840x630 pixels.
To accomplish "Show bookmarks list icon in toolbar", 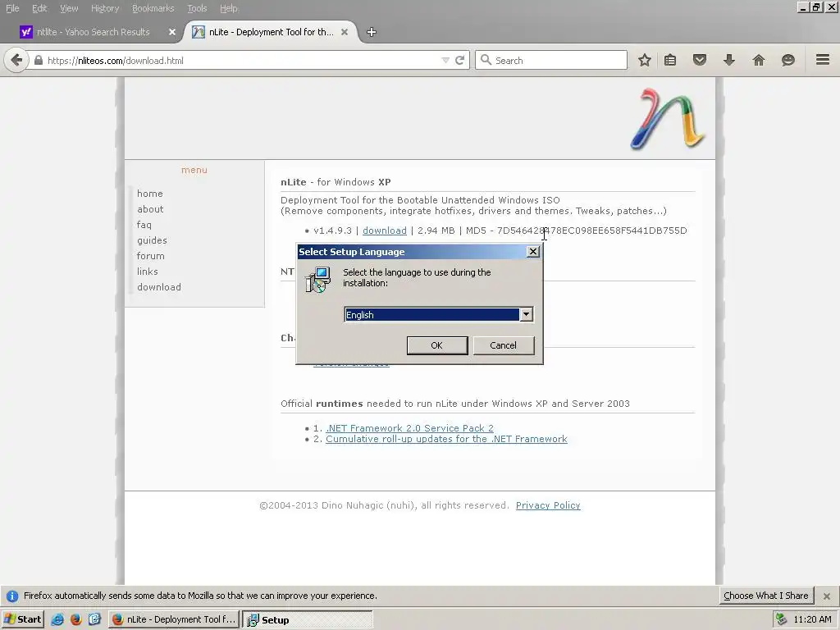I will click(670, 60).
